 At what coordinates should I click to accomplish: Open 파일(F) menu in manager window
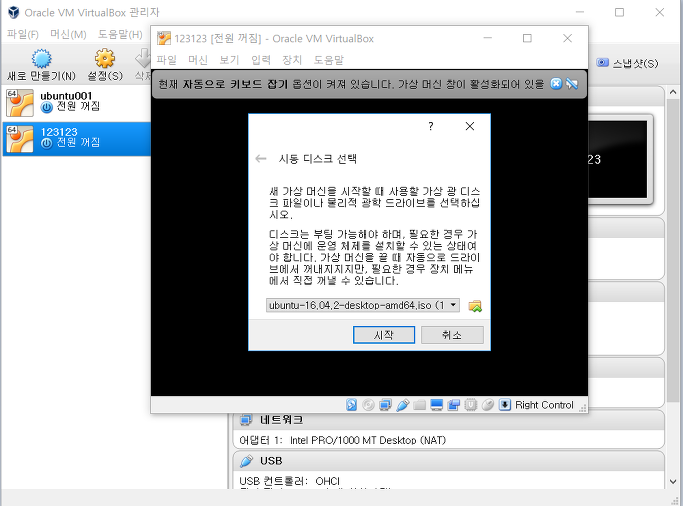click(23, 34)
